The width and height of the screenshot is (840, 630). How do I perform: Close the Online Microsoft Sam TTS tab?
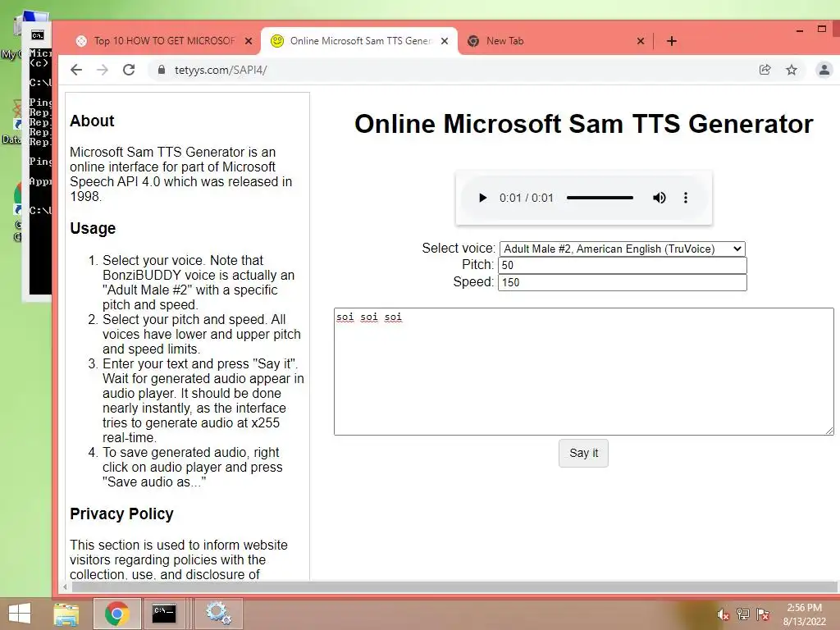(x=445, y=41)
